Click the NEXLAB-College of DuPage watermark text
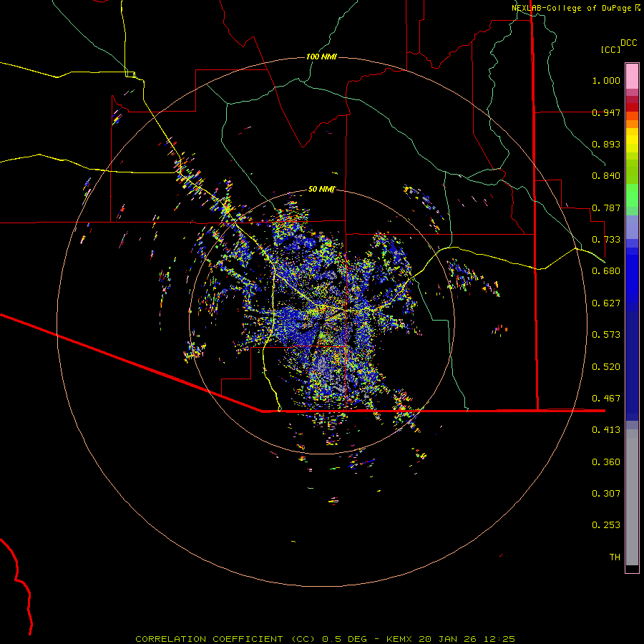Screen dimensions: 644x644 click(575, 8)
